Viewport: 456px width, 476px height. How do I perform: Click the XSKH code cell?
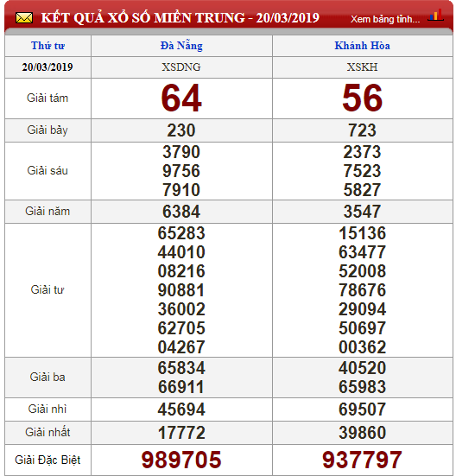point(362,67)
